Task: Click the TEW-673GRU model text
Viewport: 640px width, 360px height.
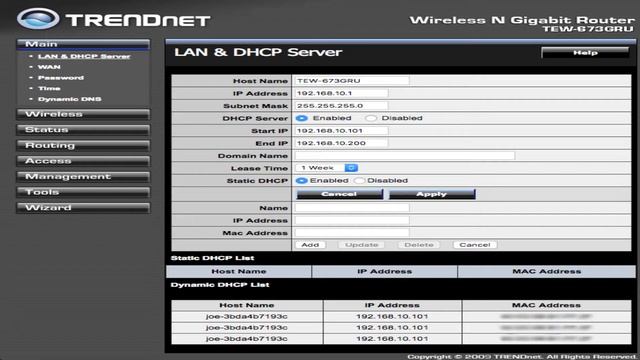Action: [x=588, y=29]
